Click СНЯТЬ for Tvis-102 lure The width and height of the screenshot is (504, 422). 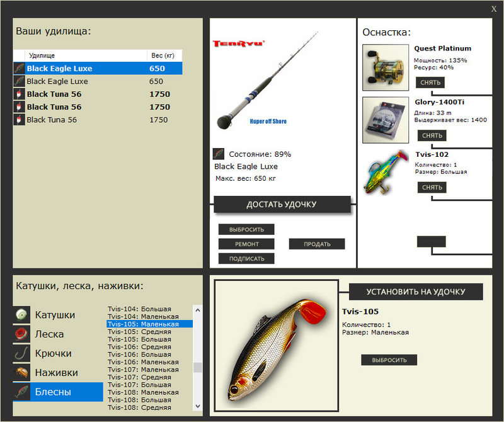[x=432, y=187]
